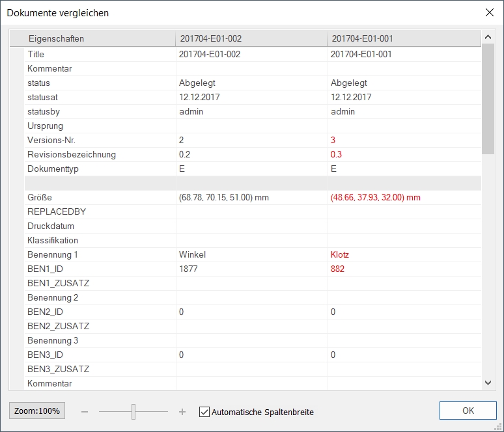Click the vertical scrollbar thumb
504x432 pixels.
point(488,98)
